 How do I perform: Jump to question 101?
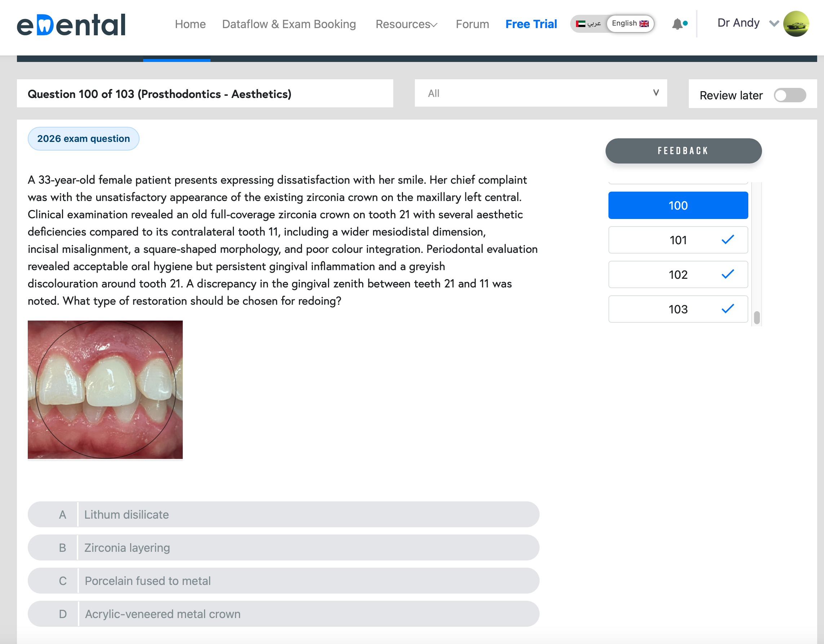pos(678,240)
